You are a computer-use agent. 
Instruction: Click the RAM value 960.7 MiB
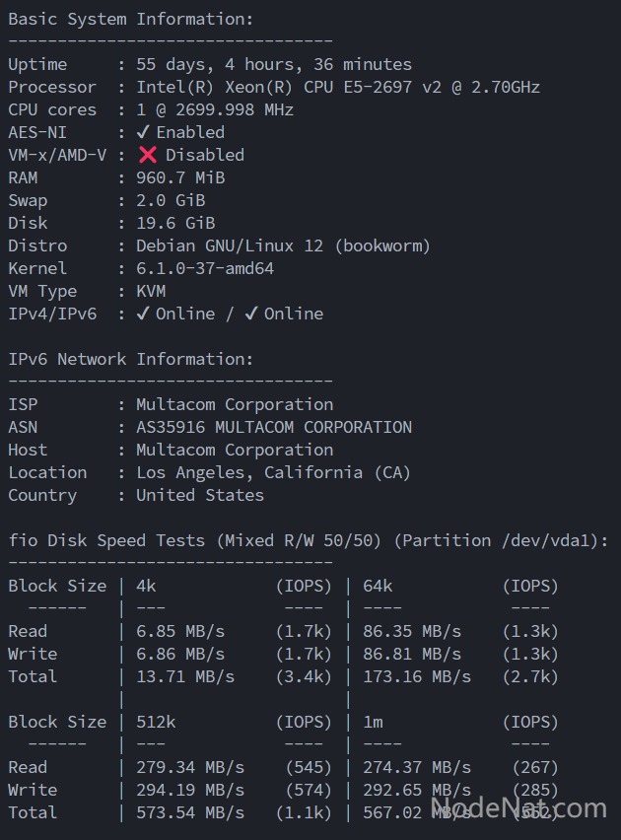point(180,177)
